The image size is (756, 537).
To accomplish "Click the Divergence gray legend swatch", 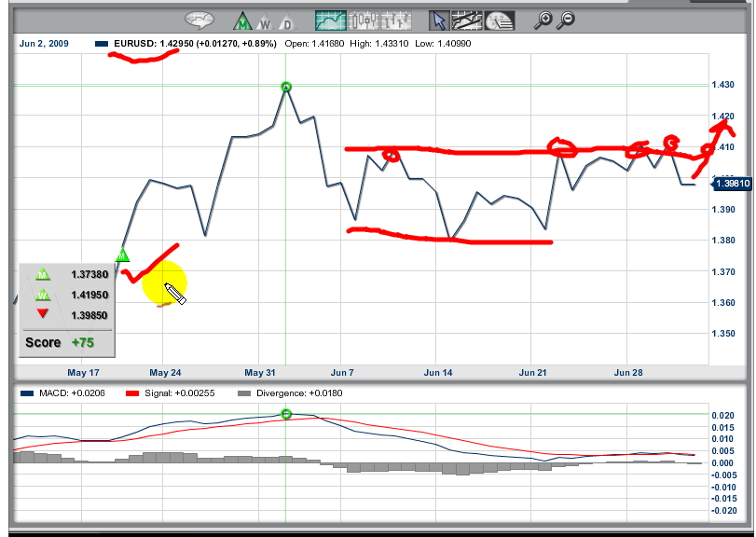I will pos(244,393).
